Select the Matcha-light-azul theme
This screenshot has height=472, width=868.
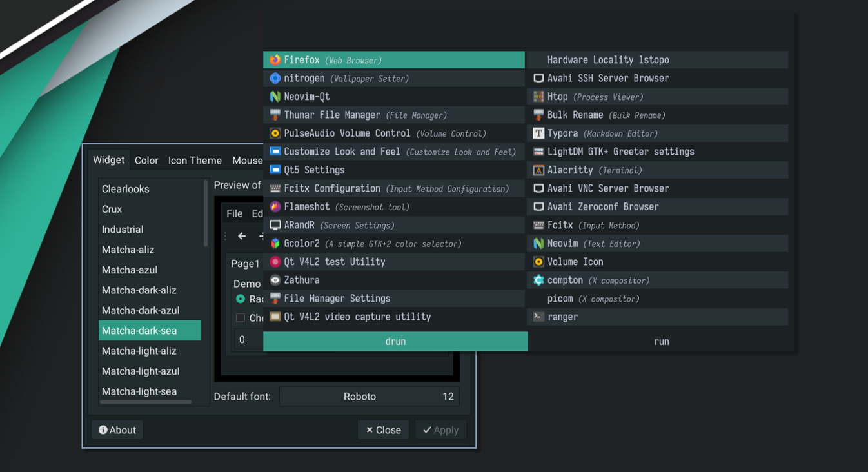(150, 371)
